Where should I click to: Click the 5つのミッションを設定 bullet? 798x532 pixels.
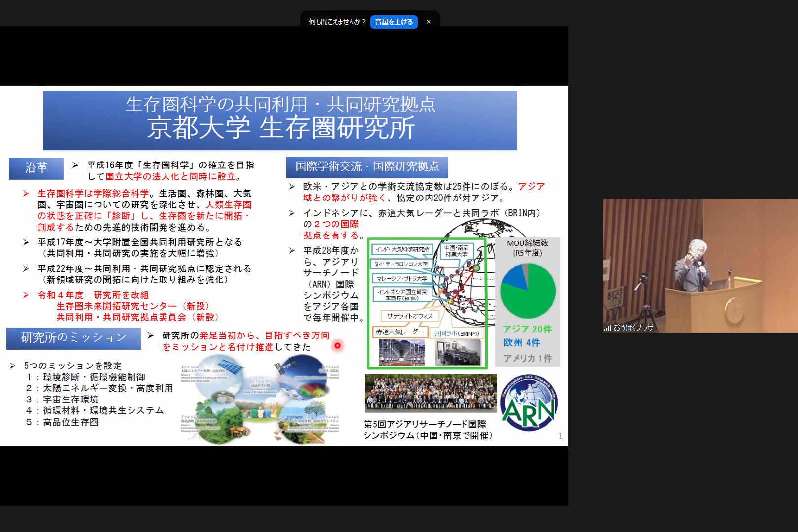pyautogui.click(x=72, y=366)
